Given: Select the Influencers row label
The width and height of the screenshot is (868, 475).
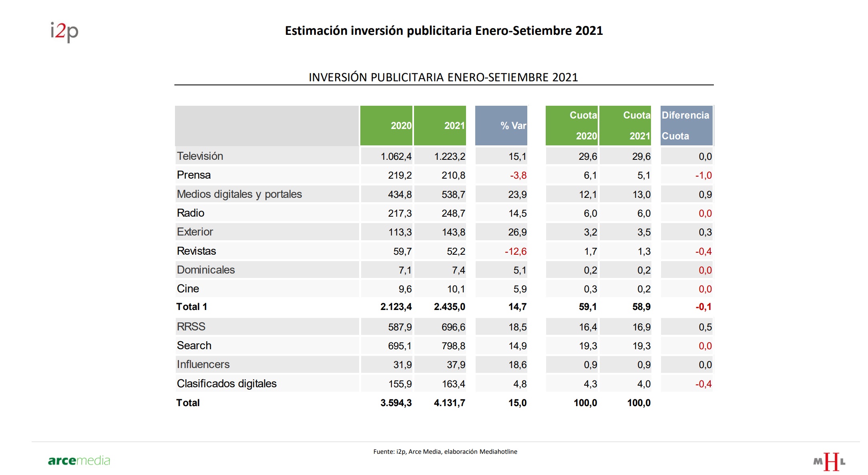Looking at the screenshot, I should point(203,364).
